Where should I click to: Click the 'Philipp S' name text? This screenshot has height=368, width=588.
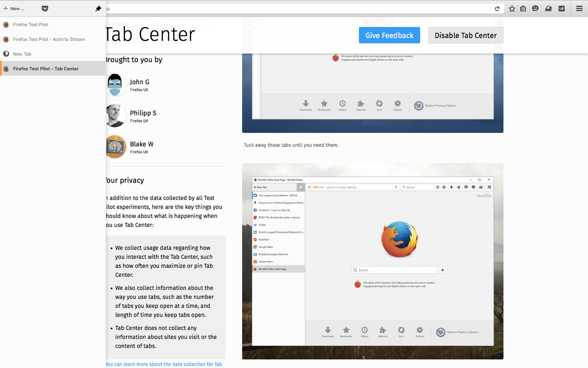[143, 113]
